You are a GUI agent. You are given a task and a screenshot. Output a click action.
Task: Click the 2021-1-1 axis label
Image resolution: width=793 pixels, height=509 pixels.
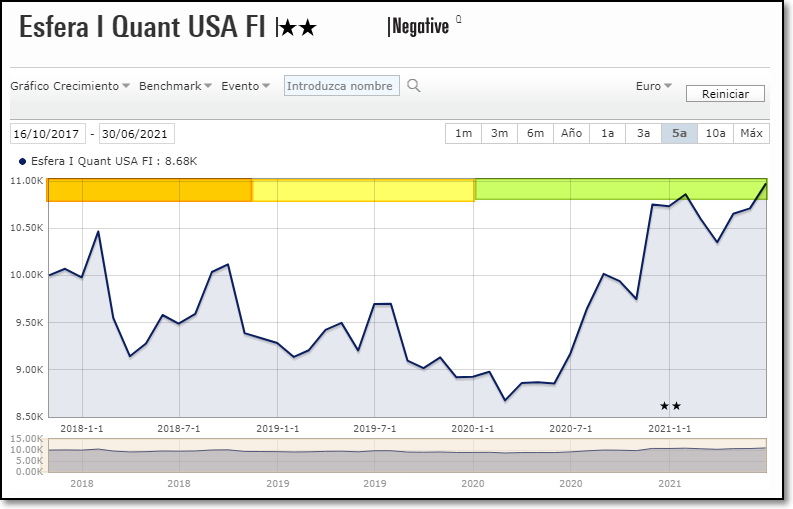pos(670,429)
